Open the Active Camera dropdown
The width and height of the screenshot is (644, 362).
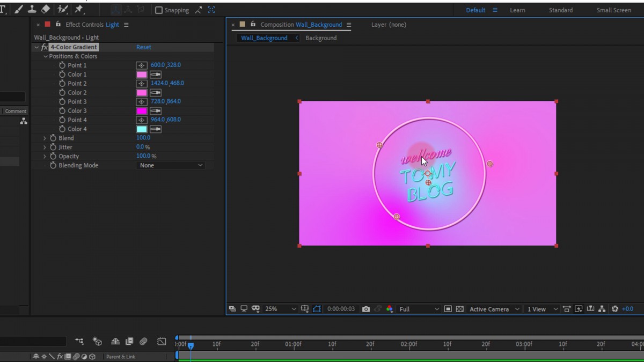click(x=494, y=309)
